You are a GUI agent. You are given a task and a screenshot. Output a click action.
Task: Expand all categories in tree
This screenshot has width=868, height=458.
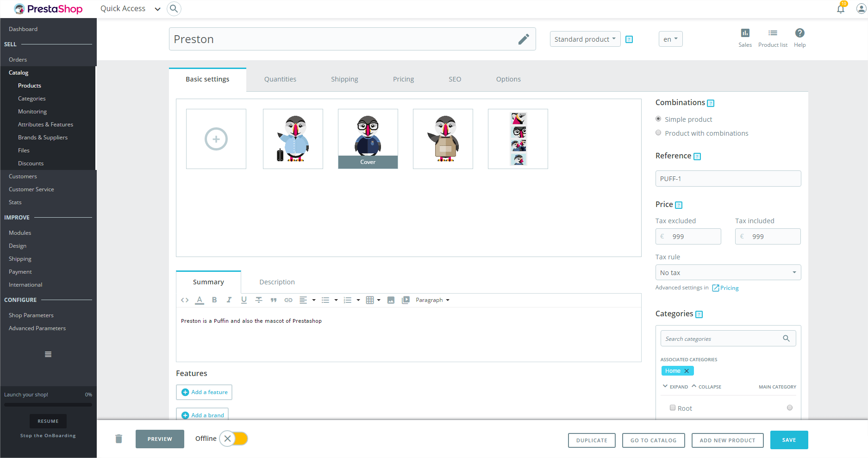[x=675, y=387]
